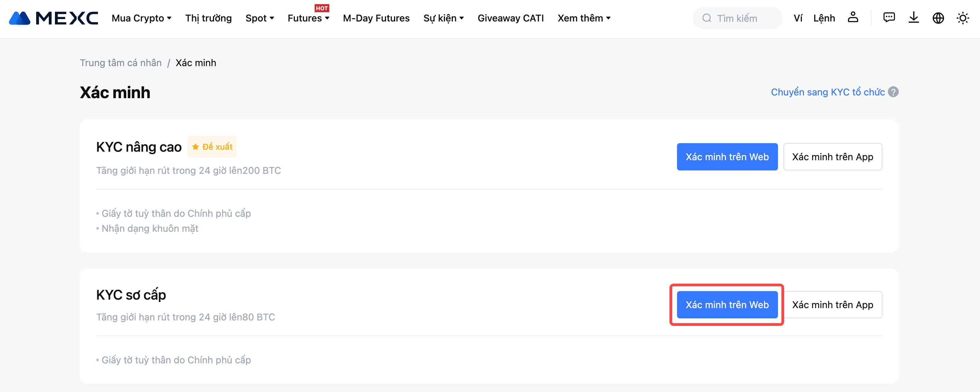Click the help question mark icon
This screenshot has height=392, width=980.
tap(893, 92)
